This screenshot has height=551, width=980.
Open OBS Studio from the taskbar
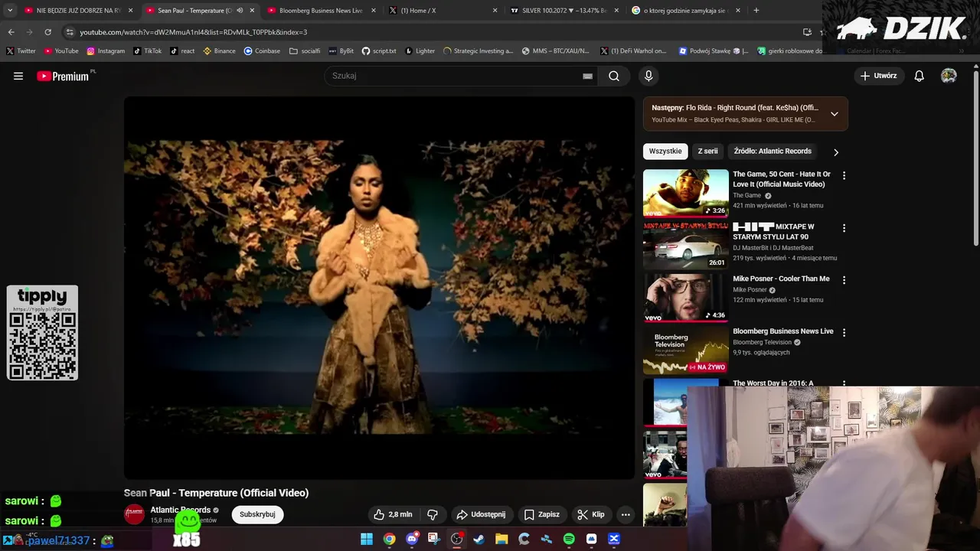[457, 539]
